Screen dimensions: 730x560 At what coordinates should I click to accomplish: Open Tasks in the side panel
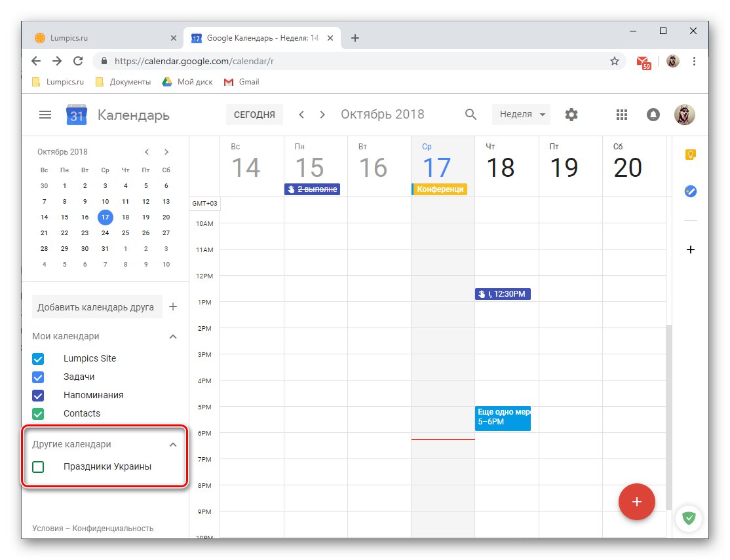point(690,191)
